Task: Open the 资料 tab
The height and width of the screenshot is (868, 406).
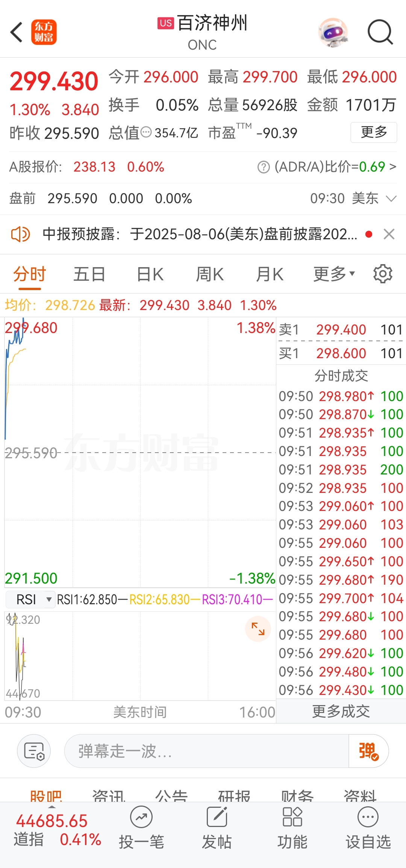Action: (x=360, y=795)
